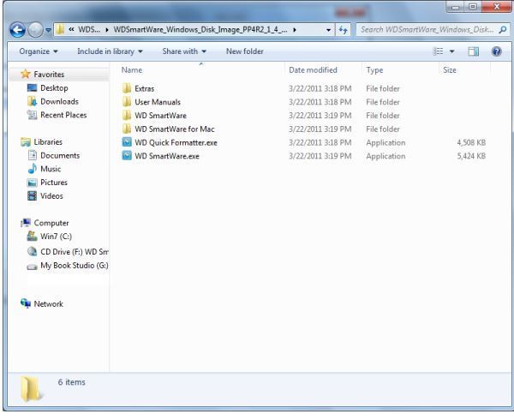Open Downloads in Favorites

[59, 101]
